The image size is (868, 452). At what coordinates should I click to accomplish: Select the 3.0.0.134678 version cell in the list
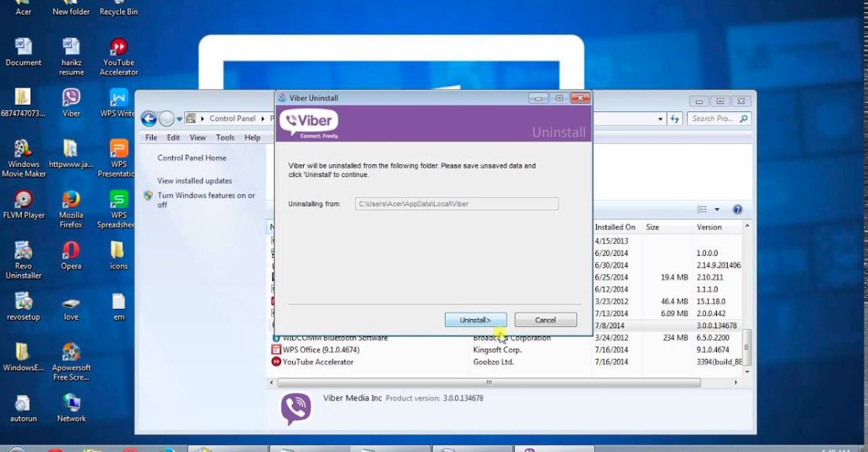click(x=716, y=326)
